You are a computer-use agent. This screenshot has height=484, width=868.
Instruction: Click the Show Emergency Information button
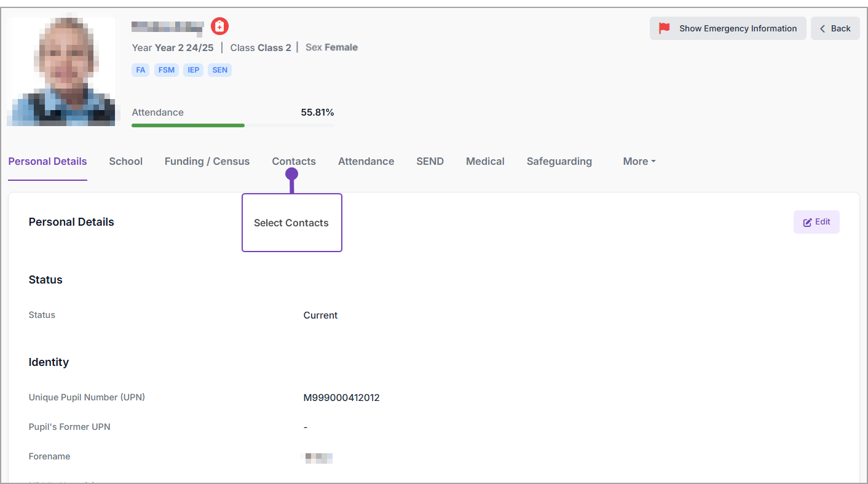[x=728, y=28]
